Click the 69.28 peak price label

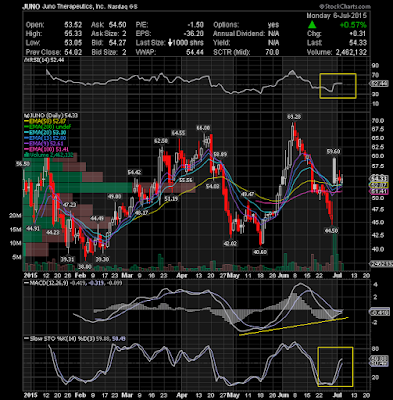(x=294, y=117)
